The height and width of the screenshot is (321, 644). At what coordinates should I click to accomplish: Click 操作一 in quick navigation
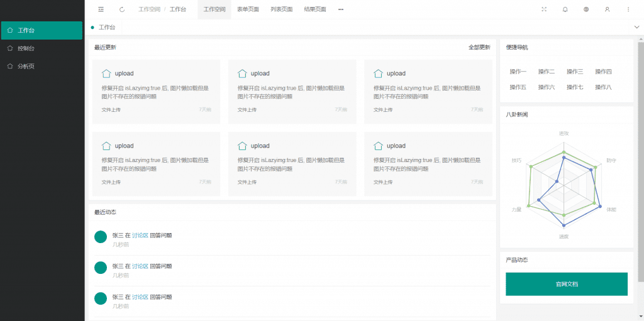pyautogui.click(x=518, y=72)
